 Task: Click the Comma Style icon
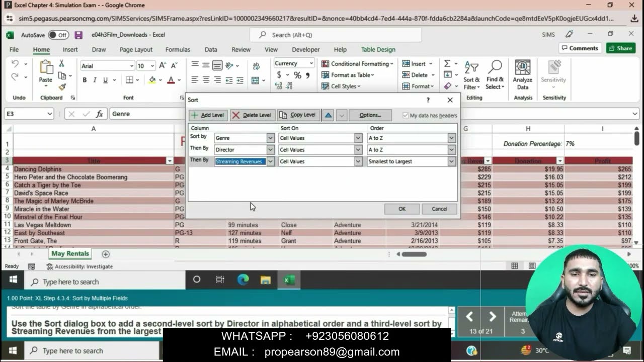308,75
